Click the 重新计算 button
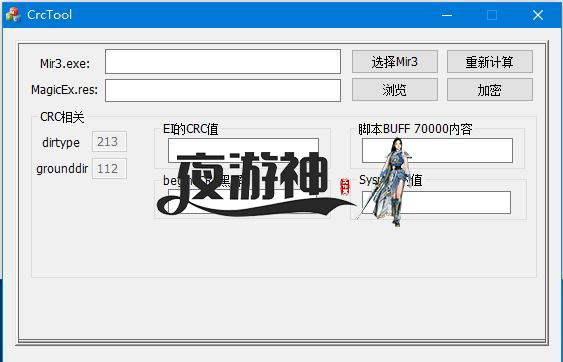This screenshot has height=362, width=563. (490, 62)
